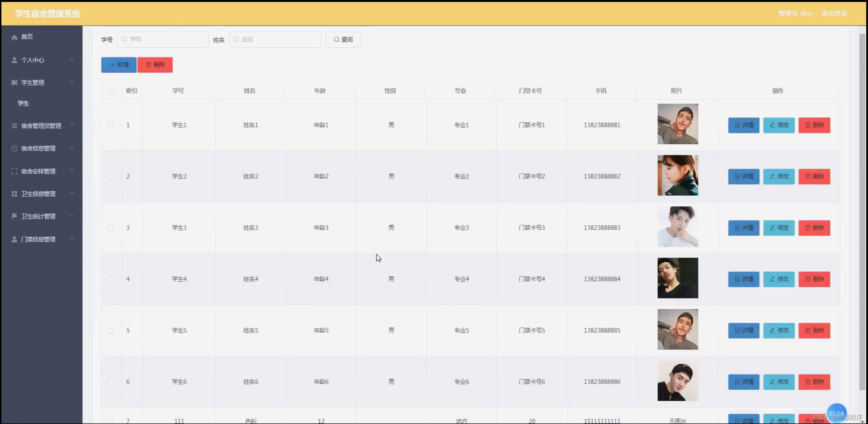
Task: Select the 卫生信息管理 grid icon
Action: click(x=14, y=194)
